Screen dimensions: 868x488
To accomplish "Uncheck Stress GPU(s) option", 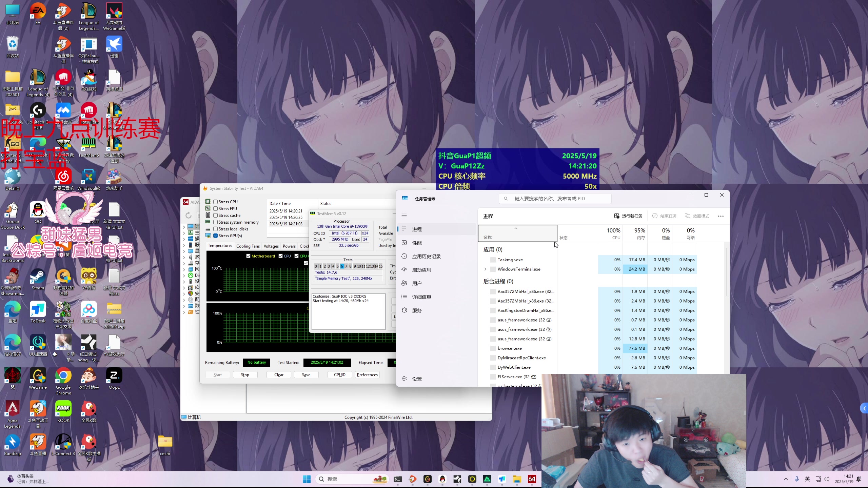I will pos(215,236).
